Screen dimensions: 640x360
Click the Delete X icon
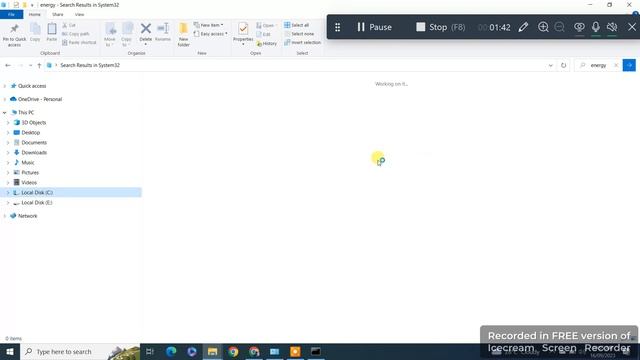145,29
